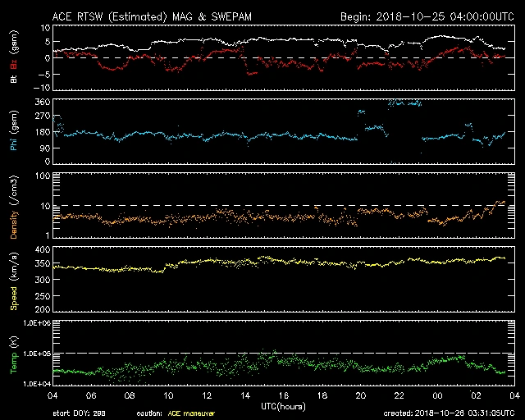525x420 pixels.
Task: Click the '-10' tick label on Bt Bz axis
Action: point(42,88)
